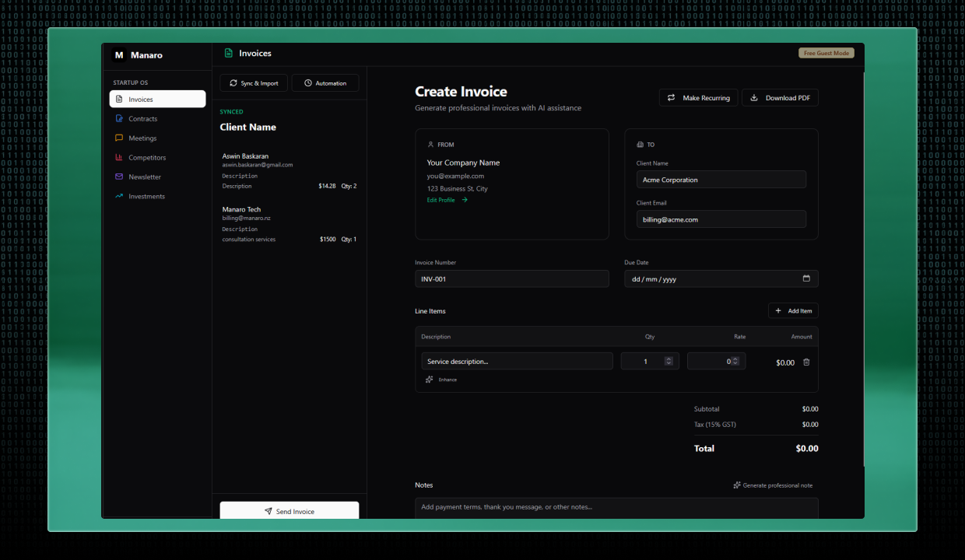Image resolution: width=965 pixels, height=560 pixels.
Task: Open Edit Profile link under company name
Action: (440, 199)
